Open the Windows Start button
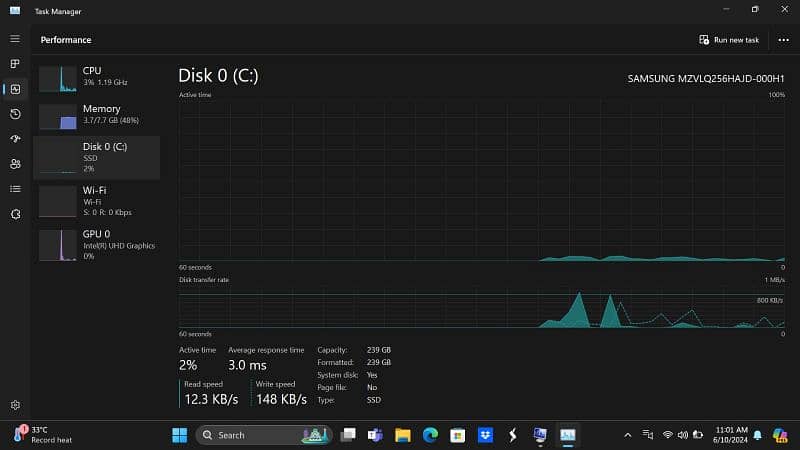The height and width of the screenshot is (450, 800). 180,435
